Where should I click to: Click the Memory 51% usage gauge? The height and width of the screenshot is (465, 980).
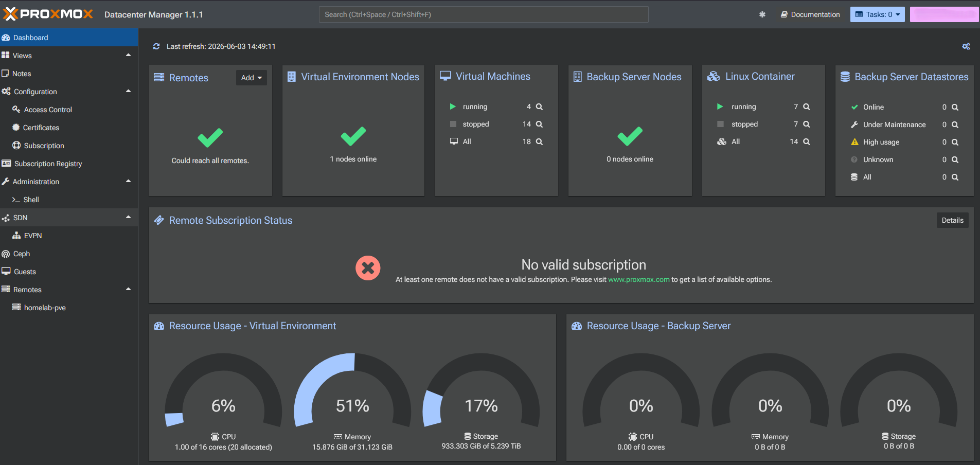coord(352,391)
